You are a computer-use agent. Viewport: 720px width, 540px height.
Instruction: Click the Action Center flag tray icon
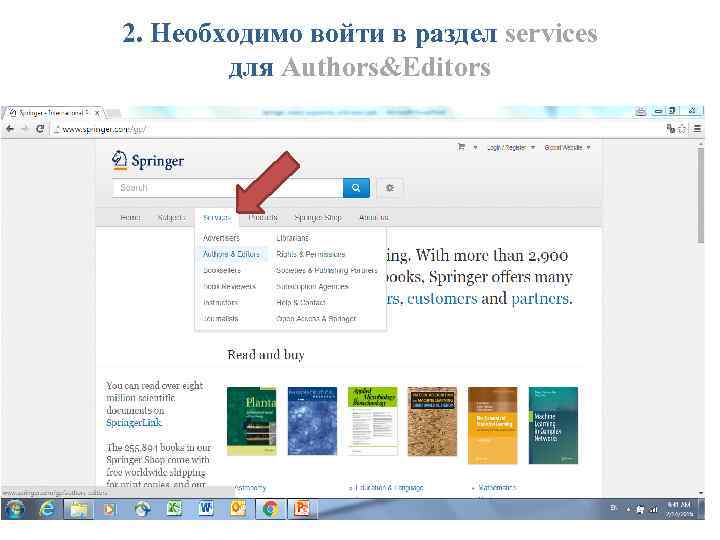pyautogui.click(x=640, y=509)
